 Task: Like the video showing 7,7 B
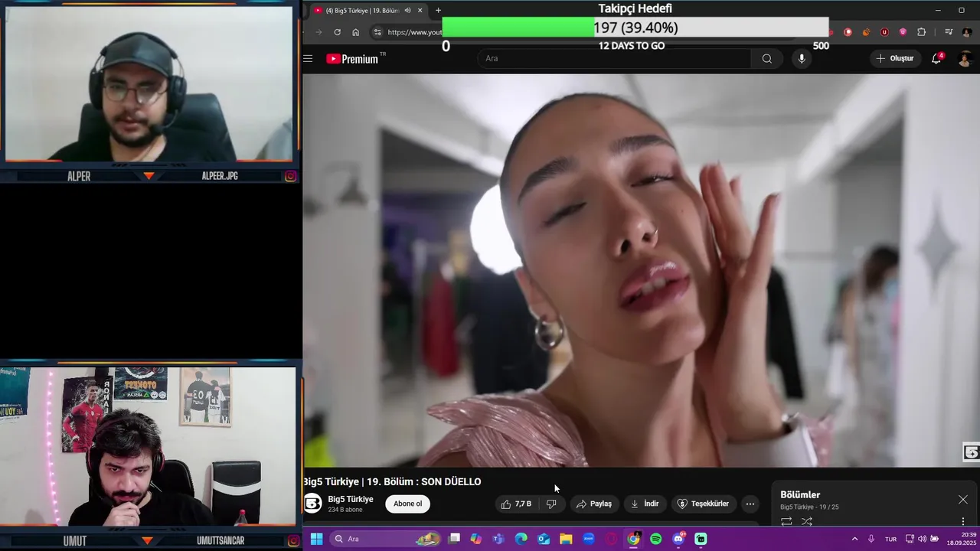[x=516, y=504]
